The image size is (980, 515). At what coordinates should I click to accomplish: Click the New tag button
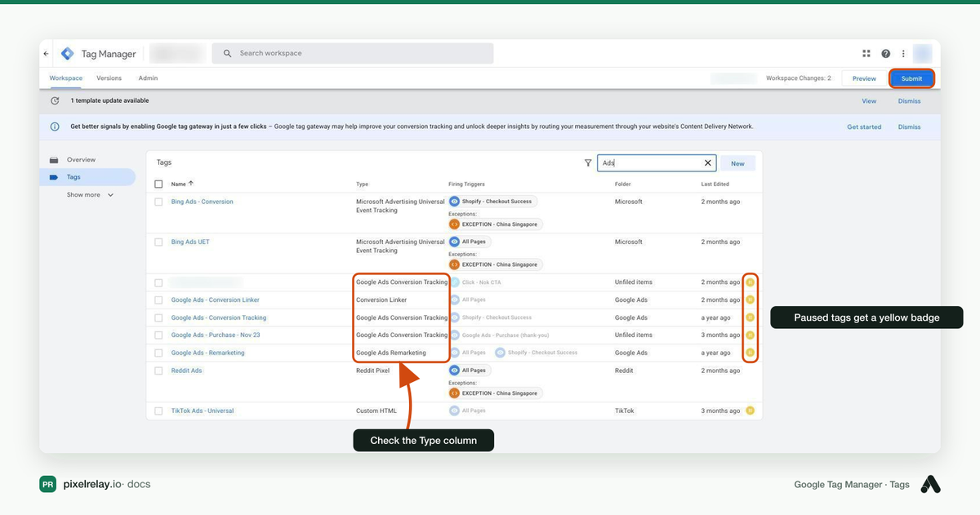pos(737,163)
